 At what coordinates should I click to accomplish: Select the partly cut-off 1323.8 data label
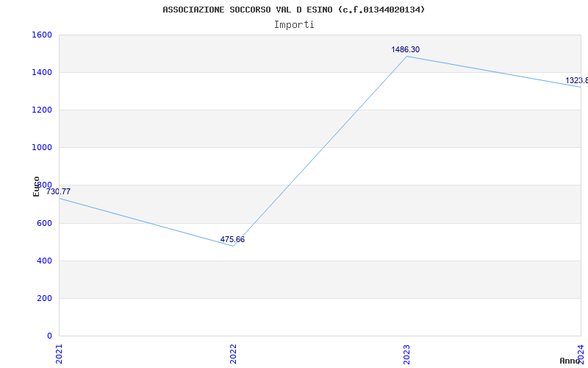577,80
